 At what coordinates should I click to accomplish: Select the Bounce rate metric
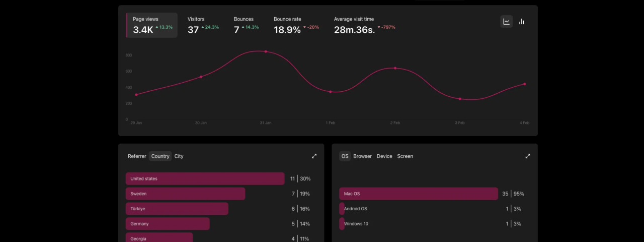coord(296,25)
